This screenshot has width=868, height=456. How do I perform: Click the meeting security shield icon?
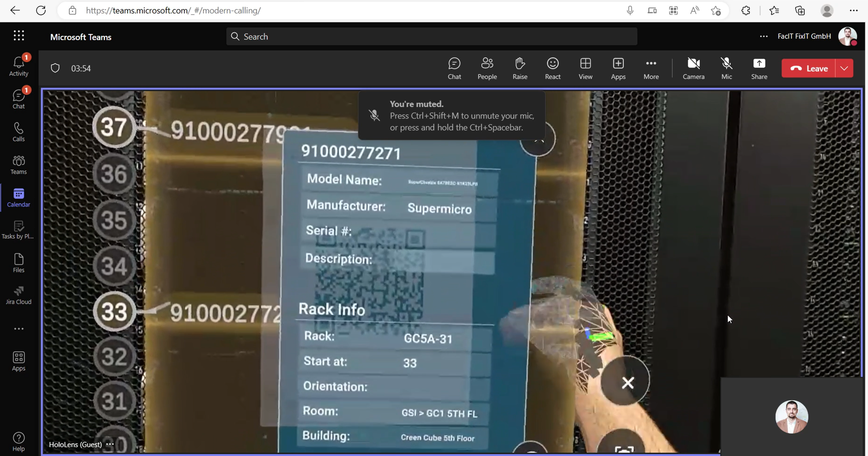pos(55,68)
